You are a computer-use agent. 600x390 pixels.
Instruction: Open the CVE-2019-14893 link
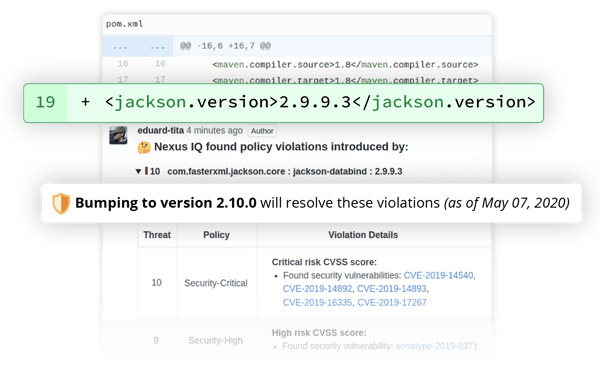tap(392, 289)
